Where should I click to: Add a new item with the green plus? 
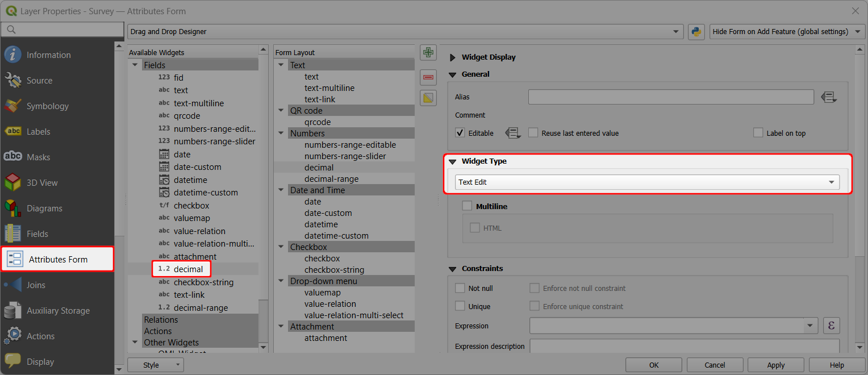[x=428, y=52]
